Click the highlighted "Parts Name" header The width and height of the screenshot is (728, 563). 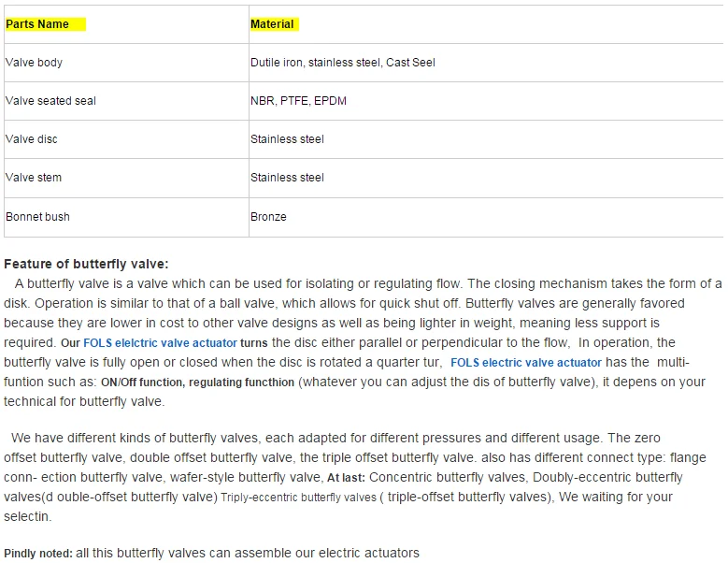[x=37, y=24]
